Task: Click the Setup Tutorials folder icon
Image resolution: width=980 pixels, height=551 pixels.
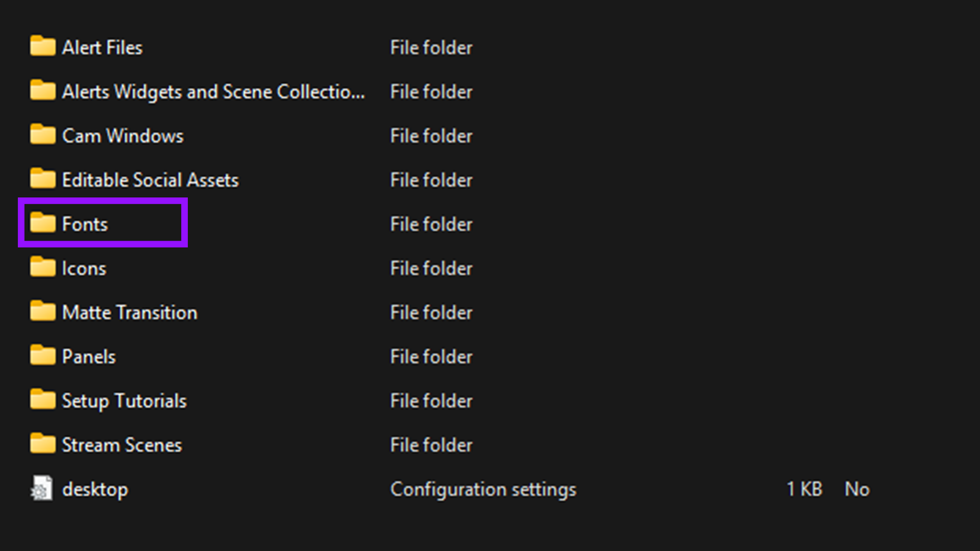Action: 42,400
